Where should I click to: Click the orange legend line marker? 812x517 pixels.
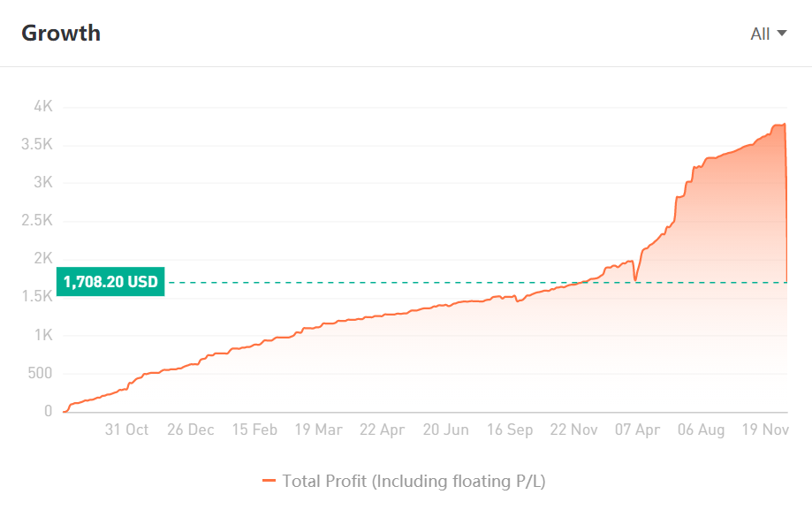[x=269, y=481]
